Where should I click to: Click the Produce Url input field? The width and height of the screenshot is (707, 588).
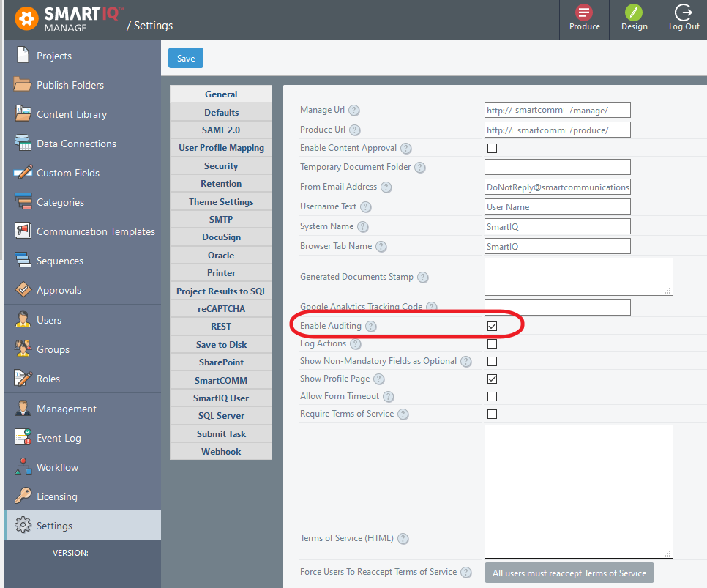tap(557, 130)
